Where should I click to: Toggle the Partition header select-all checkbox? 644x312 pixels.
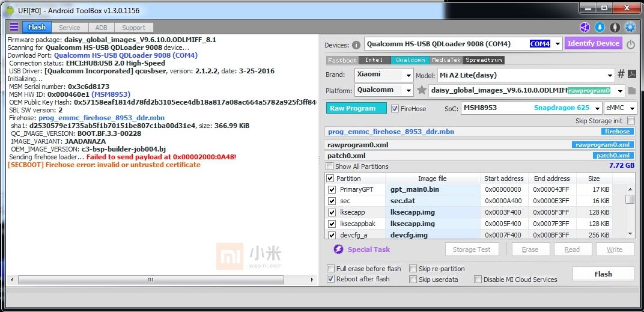click(x=330, y=179)
